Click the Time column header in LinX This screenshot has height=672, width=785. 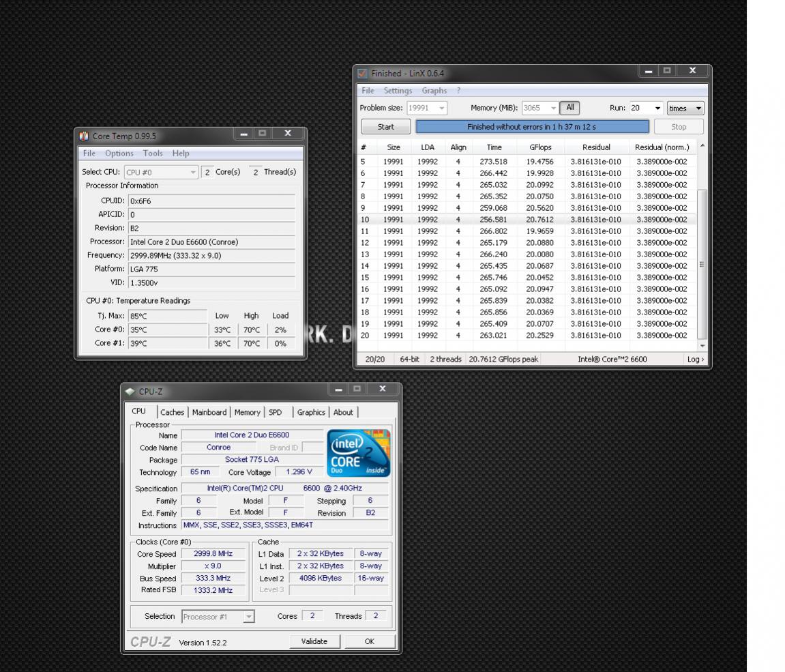coord(494,147)
